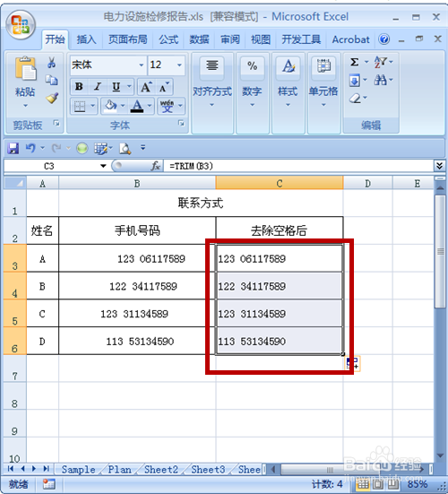Toggle underline formatting
Screen dimensions: 448x494
coord(116,87)
